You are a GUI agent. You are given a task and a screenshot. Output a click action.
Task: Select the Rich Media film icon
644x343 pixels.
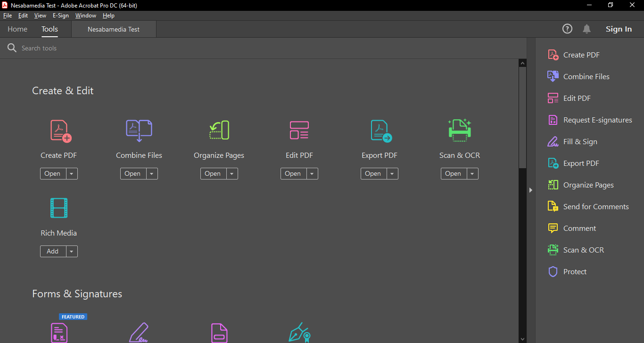59,208
